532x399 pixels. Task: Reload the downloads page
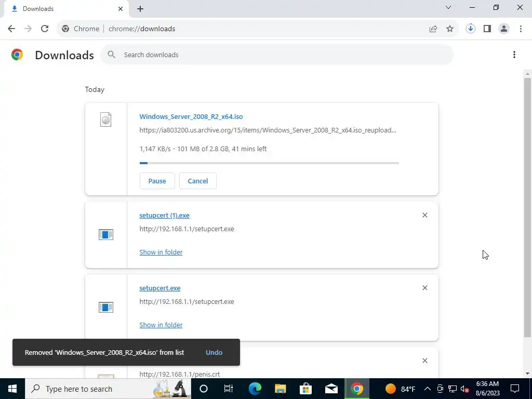(45, 29)
